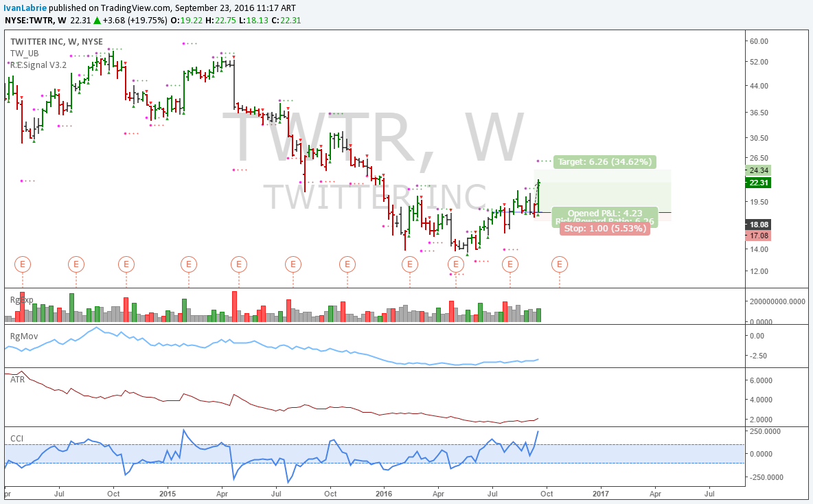Click the 2017 label on time axis
The width and height of the screenshot is (813, 504).
click(x=601, y=494)
